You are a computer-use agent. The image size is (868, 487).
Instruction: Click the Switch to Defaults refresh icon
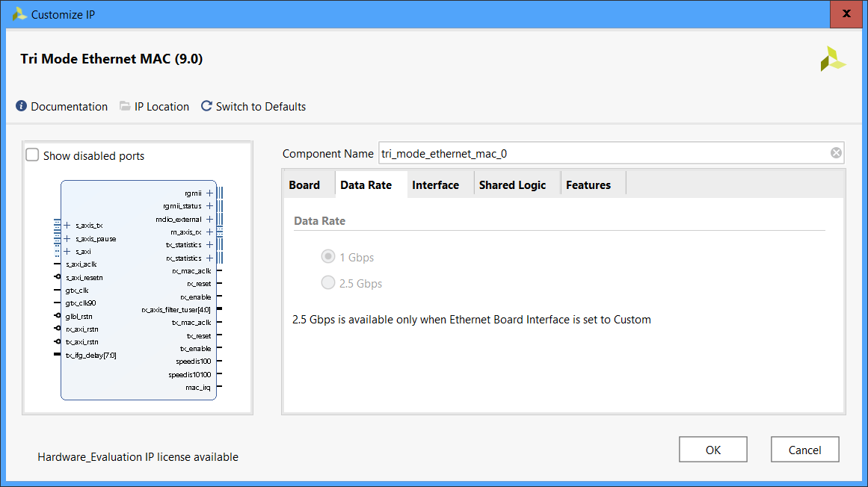point(206,106)
